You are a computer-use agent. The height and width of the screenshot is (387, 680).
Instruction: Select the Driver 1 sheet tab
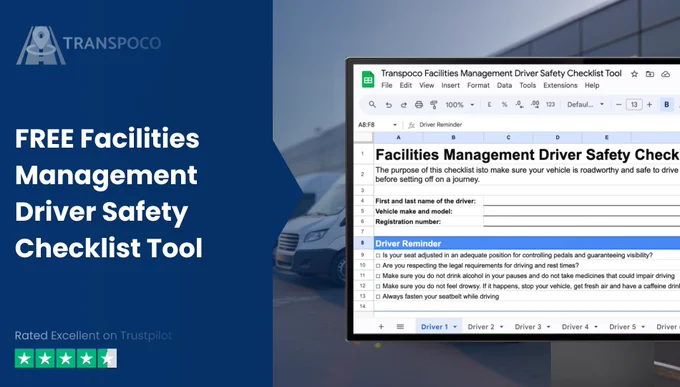tap(435, 327)
